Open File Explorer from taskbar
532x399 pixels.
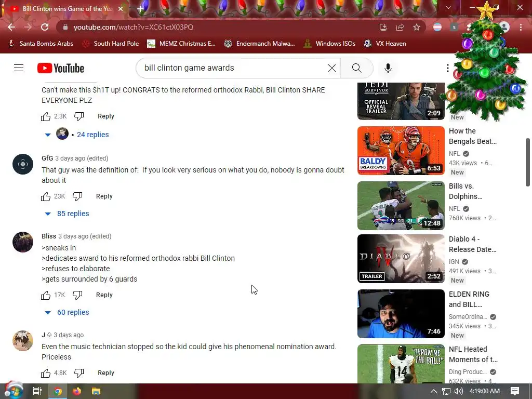click(96, 391)
